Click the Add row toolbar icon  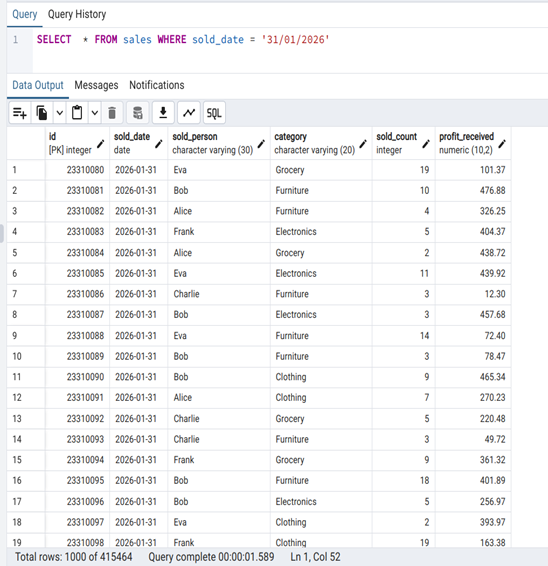19,113
